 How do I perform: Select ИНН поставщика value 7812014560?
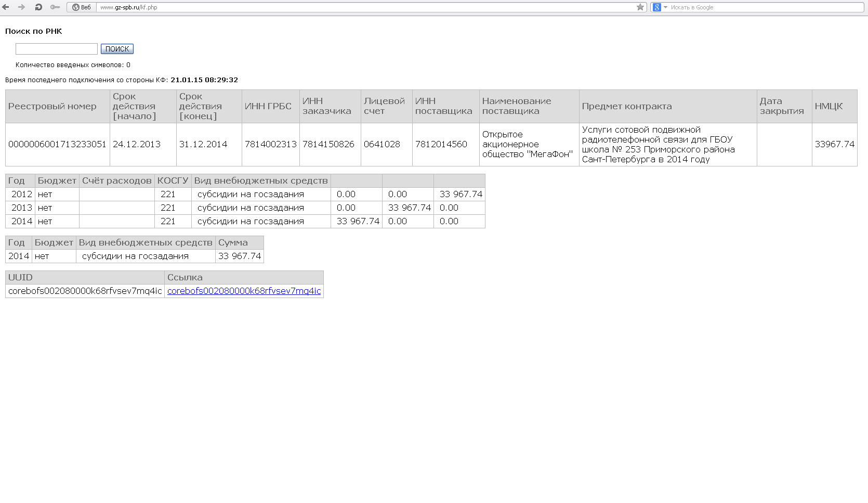(441, 144)
